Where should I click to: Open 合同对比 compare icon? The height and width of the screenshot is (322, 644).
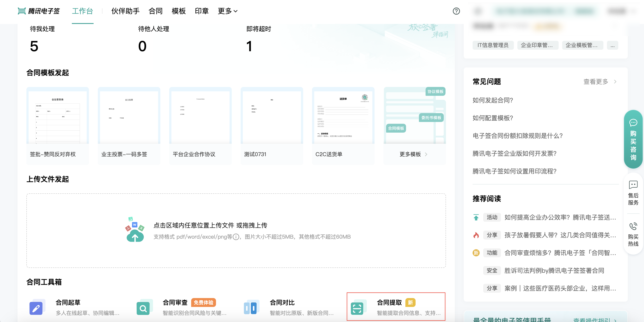click(x=251, y=308)
